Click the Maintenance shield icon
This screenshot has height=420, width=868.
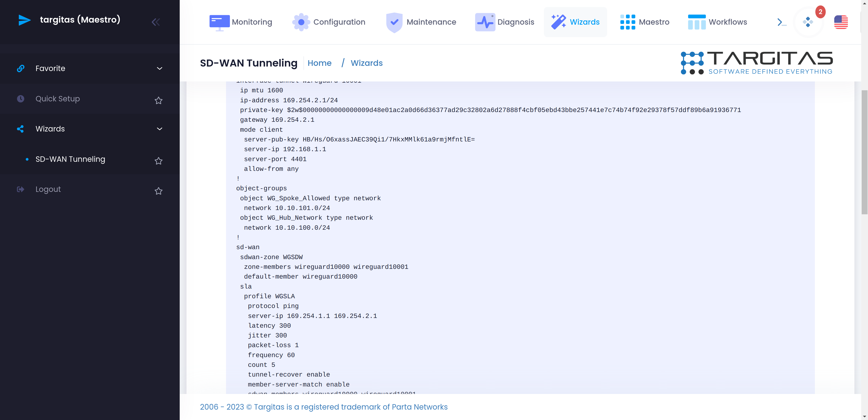coord(394,22)
